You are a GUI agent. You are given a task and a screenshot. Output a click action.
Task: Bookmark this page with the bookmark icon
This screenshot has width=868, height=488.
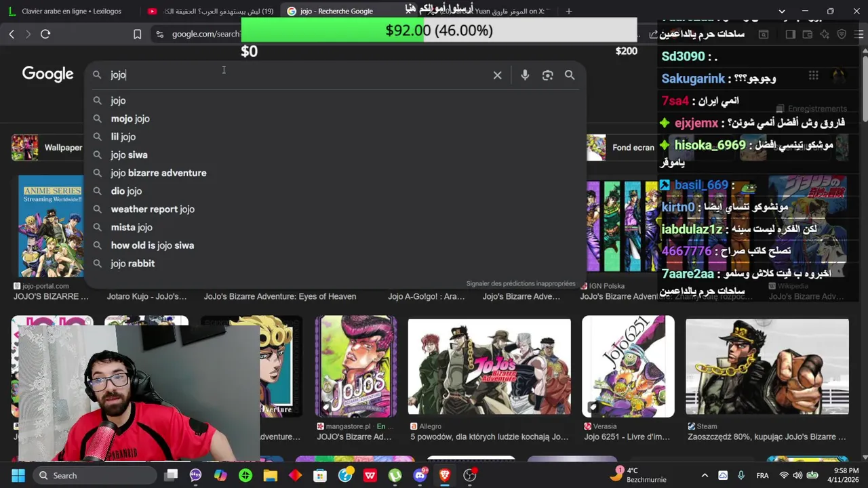click(137, 34)
